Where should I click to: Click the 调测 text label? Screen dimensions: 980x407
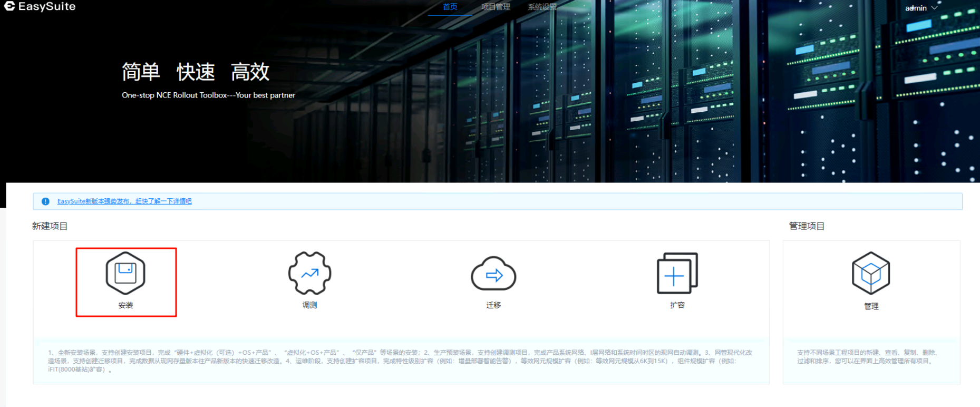(309, 305)
